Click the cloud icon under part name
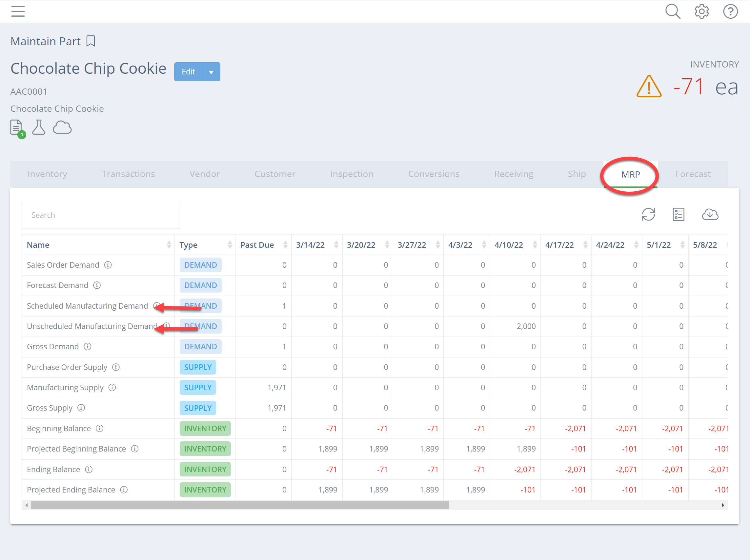Screen dimensions: 750x560 62,128
